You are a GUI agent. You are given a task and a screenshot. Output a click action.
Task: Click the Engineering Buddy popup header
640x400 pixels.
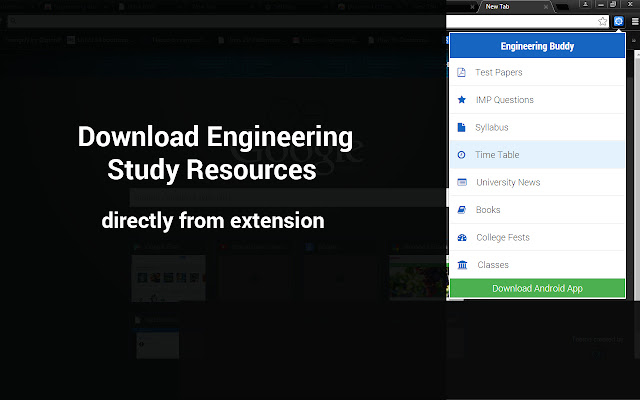[x=537, y=46]
